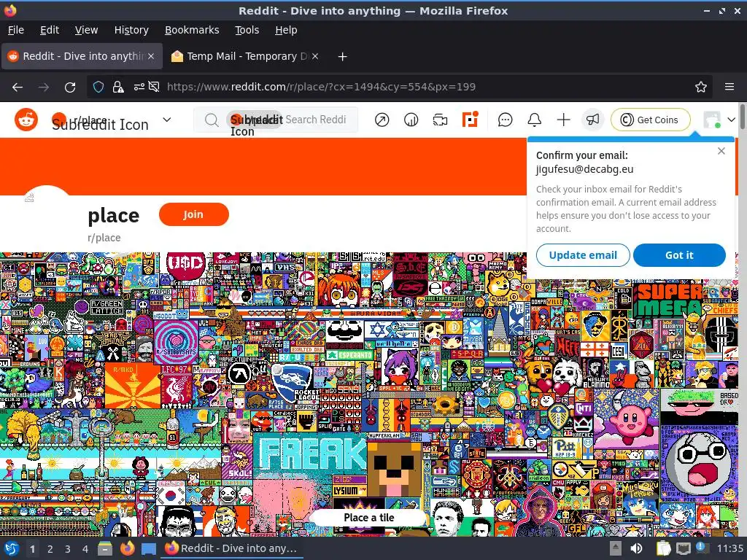The height and width of the screenshot is (560, 747).
Task: Click the Join button
Action: tap(193, 214)
